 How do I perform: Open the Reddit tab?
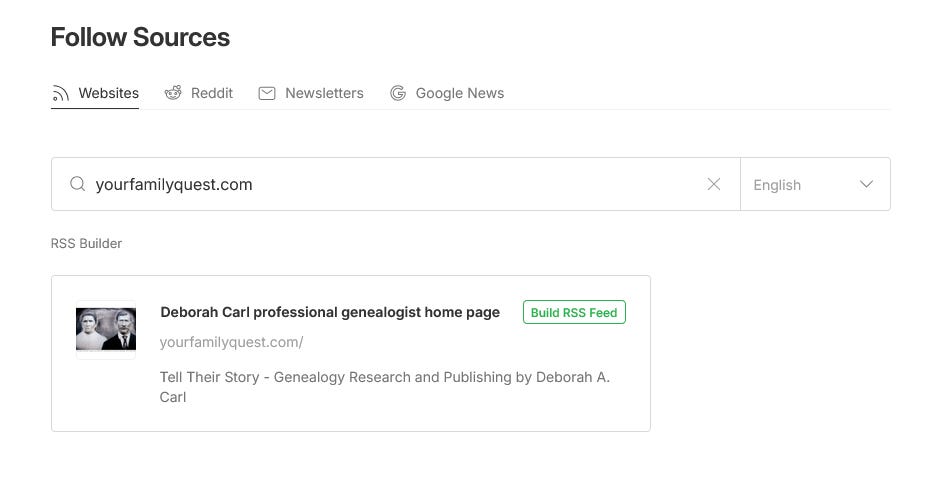(x=198, y=93)
